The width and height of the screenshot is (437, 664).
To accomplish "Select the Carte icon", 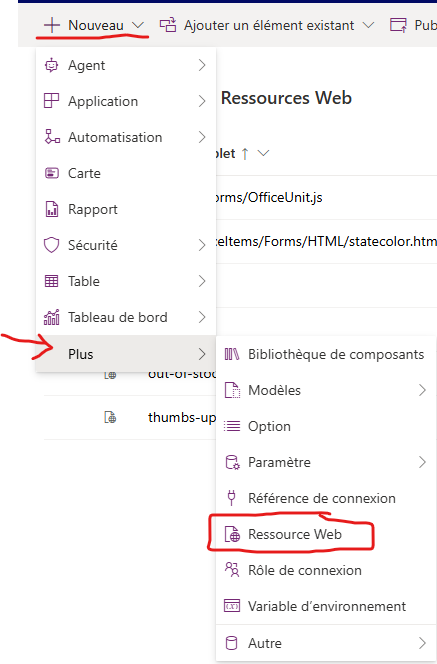I will [x=52, y=173].
